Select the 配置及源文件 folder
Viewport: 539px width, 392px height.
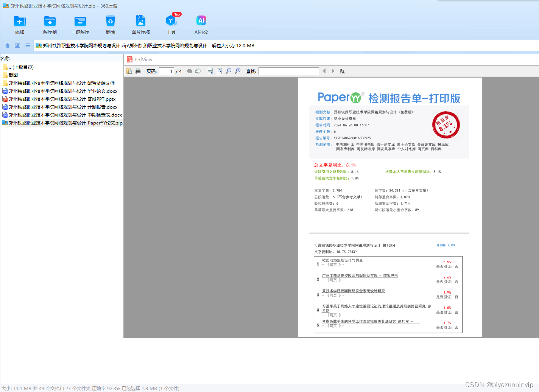pyautogui.click(x=58, y=83)
